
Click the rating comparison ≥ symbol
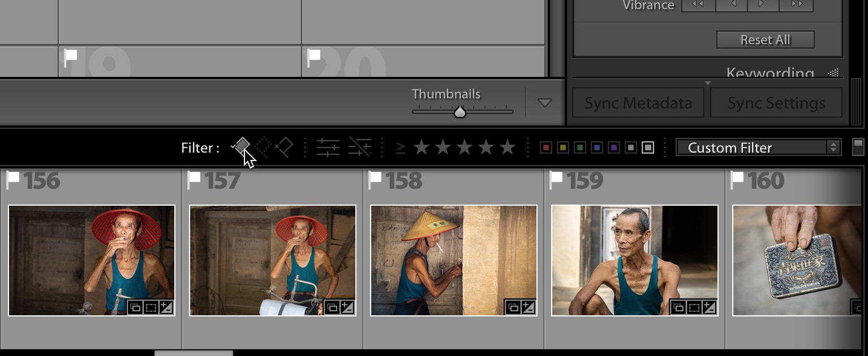(401, 147)
